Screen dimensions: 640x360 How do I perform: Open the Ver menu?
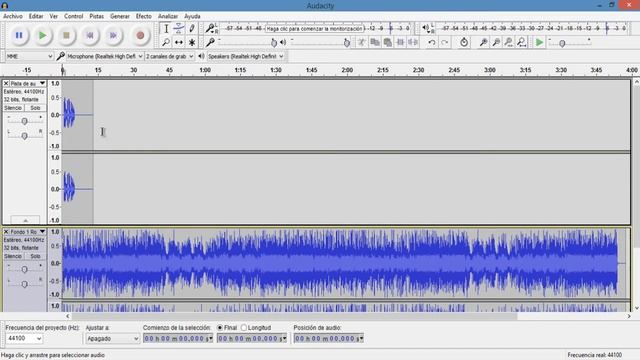53,16
